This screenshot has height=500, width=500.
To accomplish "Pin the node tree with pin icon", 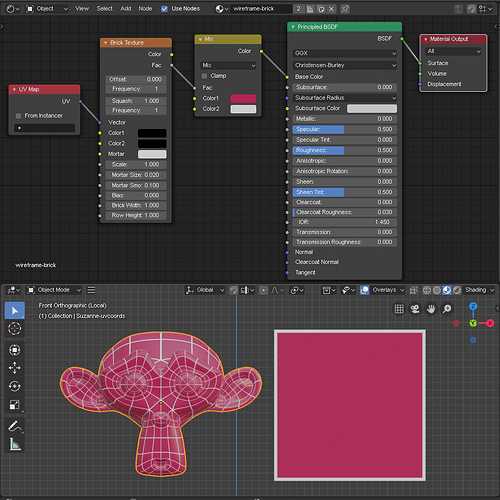I will [x=345, y=9].
